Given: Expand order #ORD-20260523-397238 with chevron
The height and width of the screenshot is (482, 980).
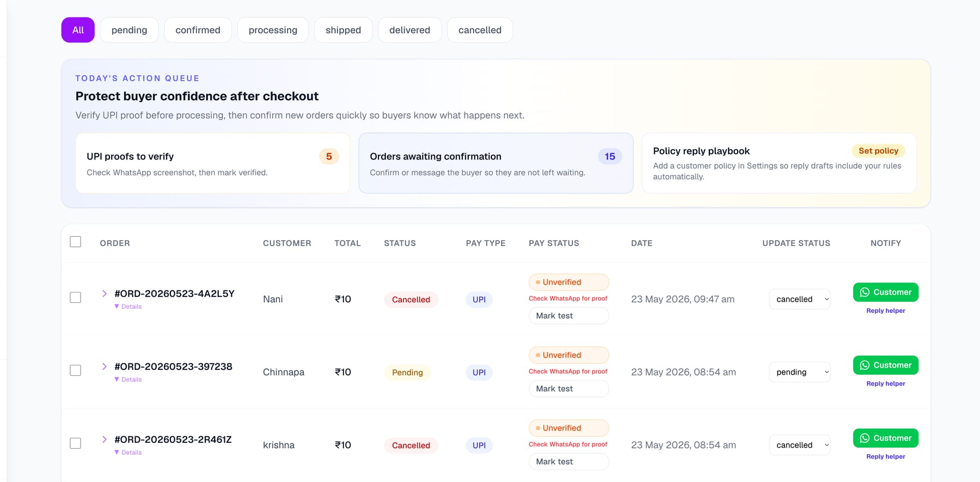Looking at the screenshot, I should 105,367.
